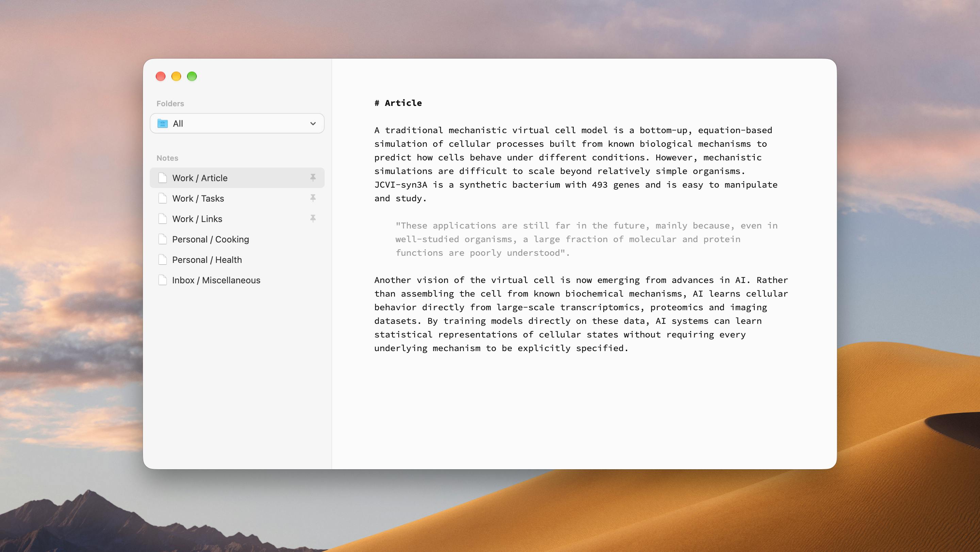This screenshot has width=980, height=552.
Task: Unpin the Work / Article note
Action: tap(313, 178)
